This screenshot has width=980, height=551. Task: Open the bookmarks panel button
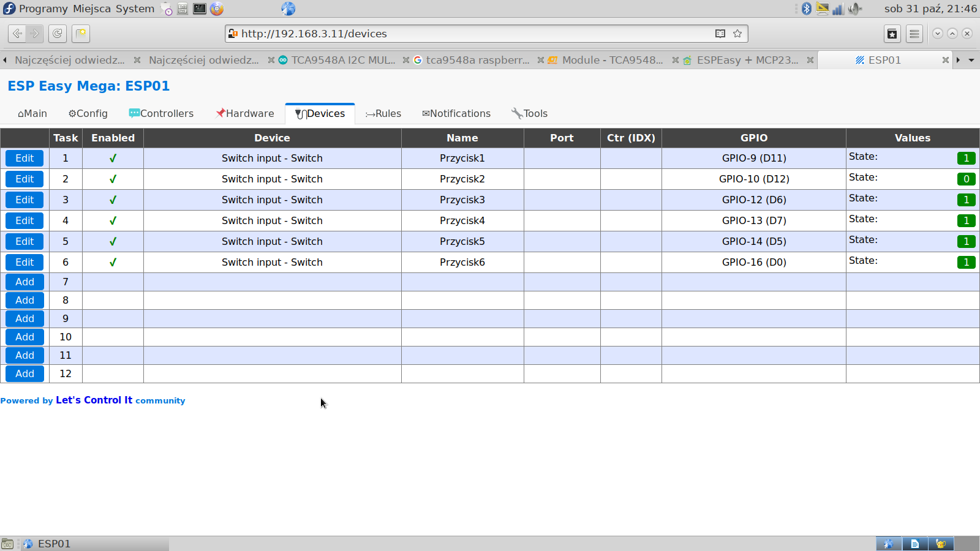(x=892, y=34)
